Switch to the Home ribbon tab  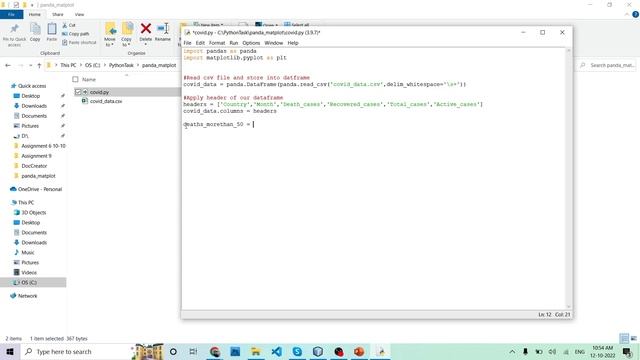(35, 14)
